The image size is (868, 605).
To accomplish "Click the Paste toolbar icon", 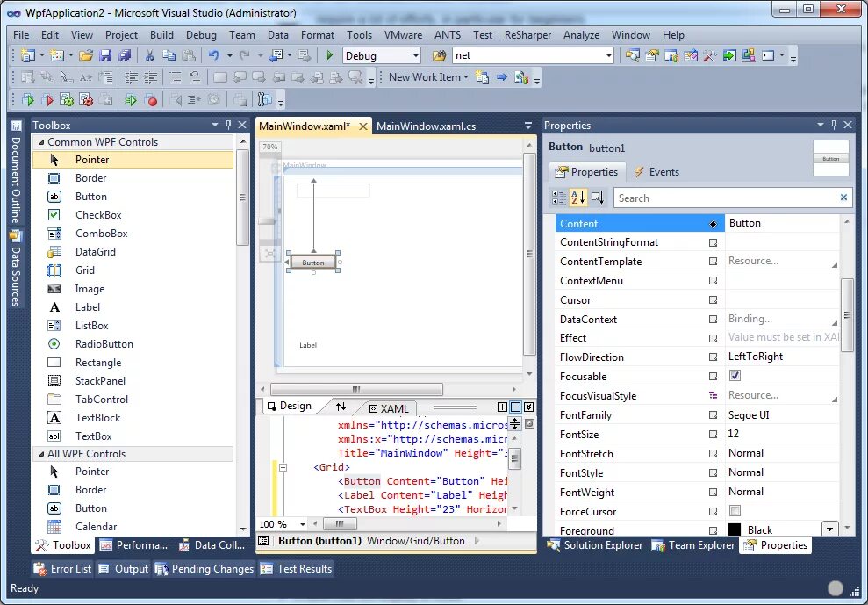I will [x=189, y=55].
